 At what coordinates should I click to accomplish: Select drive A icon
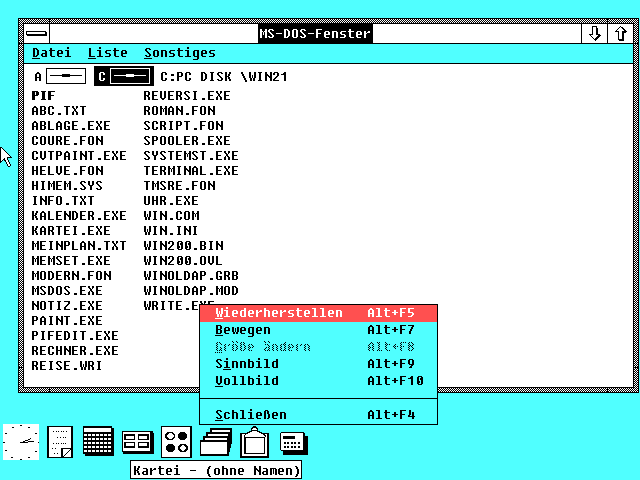(x=60, y=76)
